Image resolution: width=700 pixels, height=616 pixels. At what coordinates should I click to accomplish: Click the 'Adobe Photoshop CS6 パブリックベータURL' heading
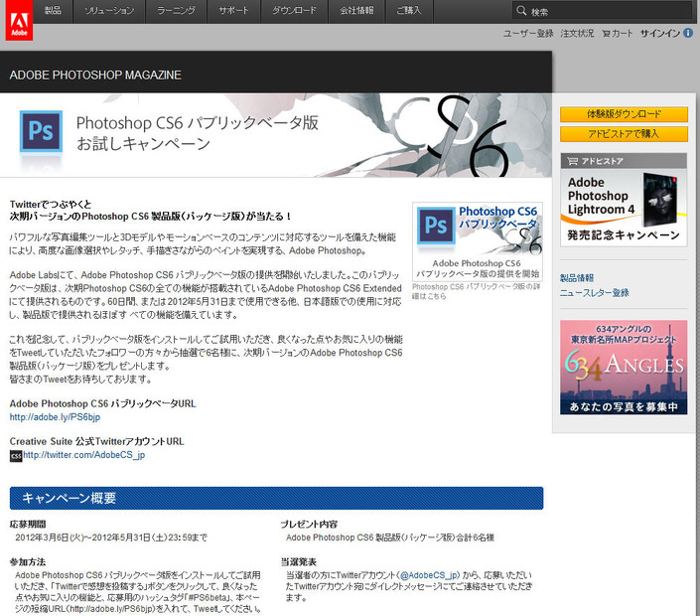102,403
